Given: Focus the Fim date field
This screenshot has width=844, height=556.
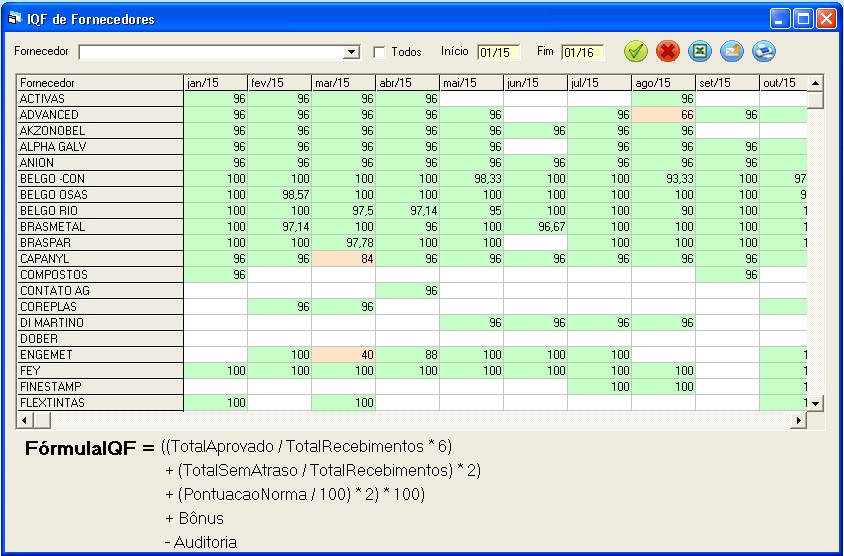Looking at the screenshot, I should [582, 52].
